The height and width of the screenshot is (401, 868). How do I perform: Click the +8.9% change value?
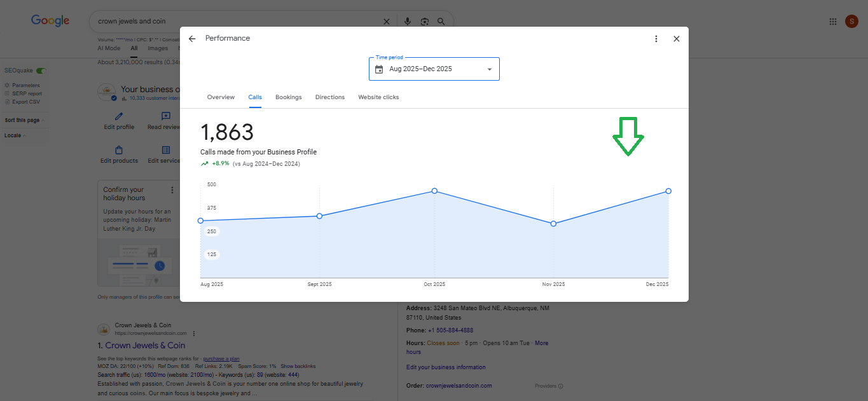tap(221, 164)
